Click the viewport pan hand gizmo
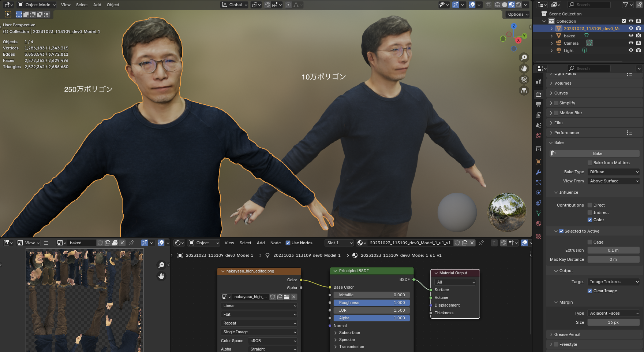This screenshot has height=352, width=644. coord(524,68)
